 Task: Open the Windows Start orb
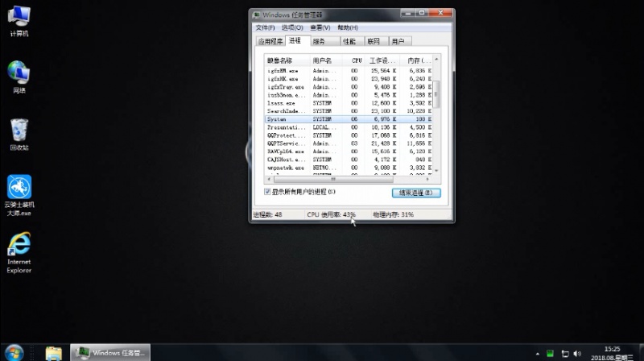pyautogui.click(x=14, y=353)
